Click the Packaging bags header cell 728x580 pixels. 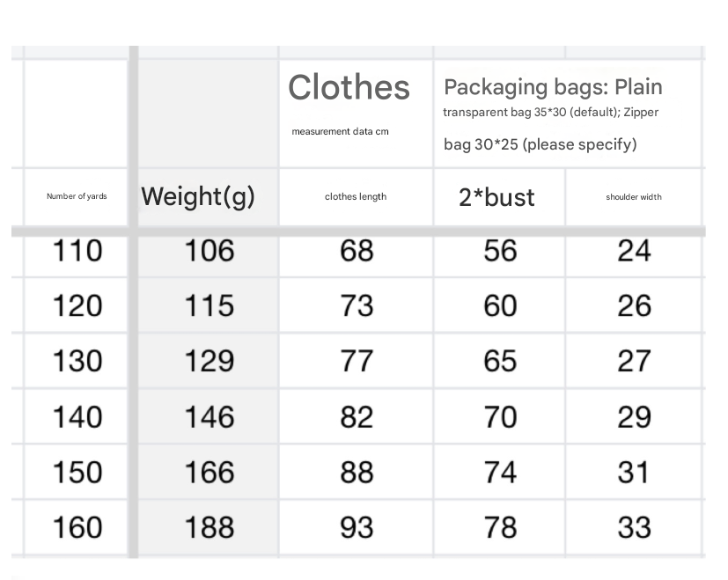(x=553, y=113)
